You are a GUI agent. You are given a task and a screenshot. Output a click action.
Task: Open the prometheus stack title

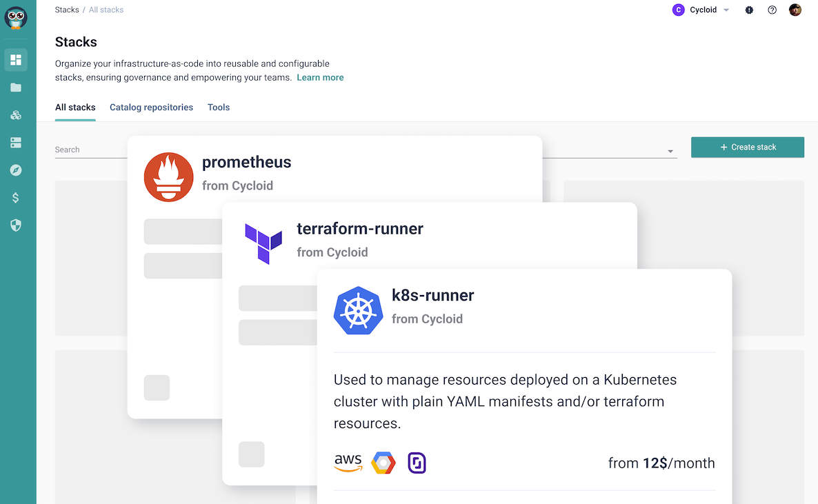pyautogui.click(x=247, y=162)
